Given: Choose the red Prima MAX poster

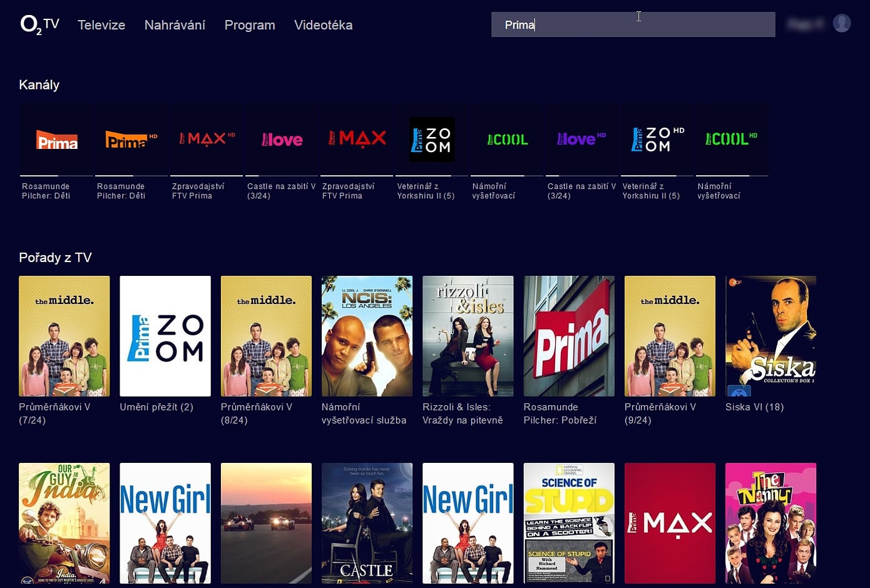Looking at the screenshot, I should [x=670, y=523].
